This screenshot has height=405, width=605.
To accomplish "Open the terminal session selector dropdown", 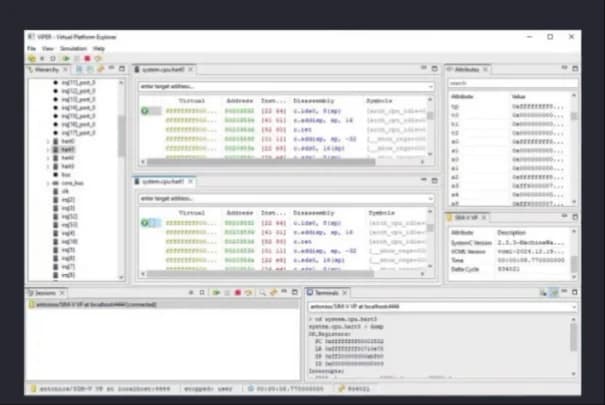I will (574, 307).
